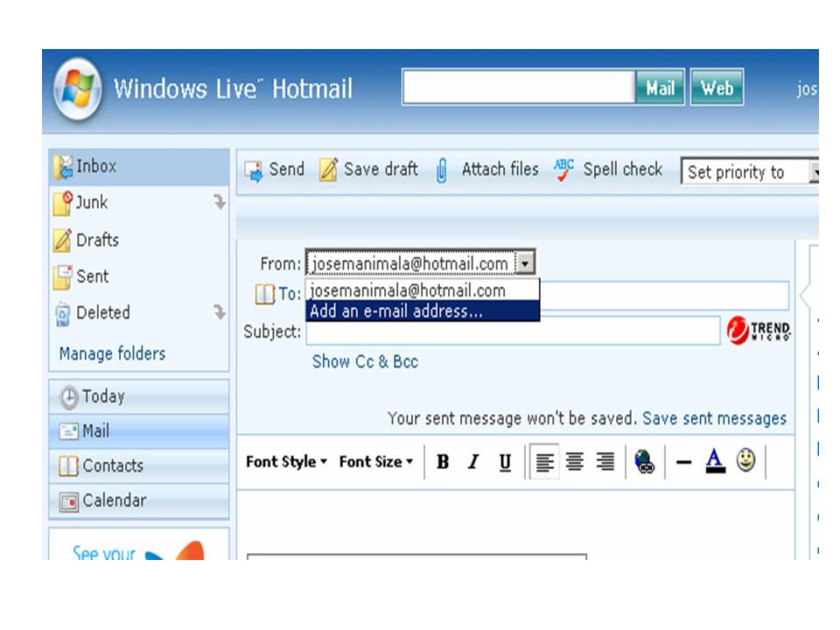Image resolution: width=840 pixels, height=630 pixels.
Task: Click the Drafts folder icon
Action: [62, 240]
